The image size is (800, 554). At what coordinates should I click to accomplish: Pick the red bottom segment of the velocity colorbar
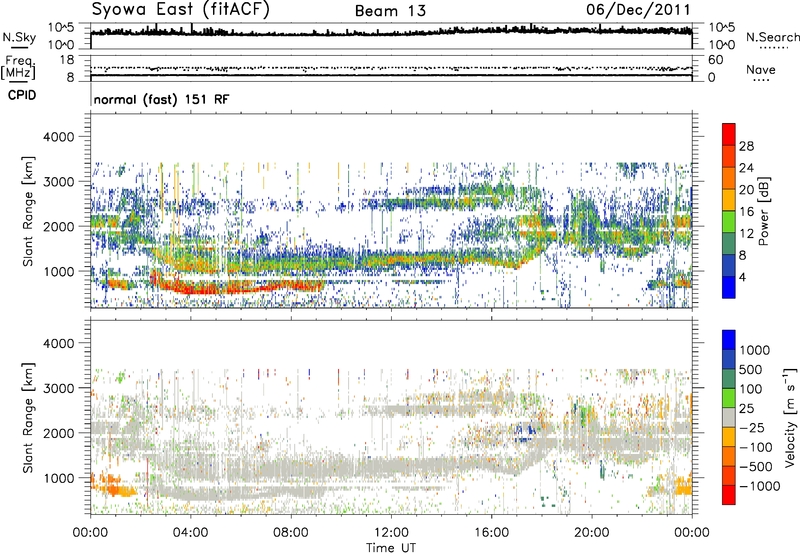pyautogui.click(x=729, y=495)
